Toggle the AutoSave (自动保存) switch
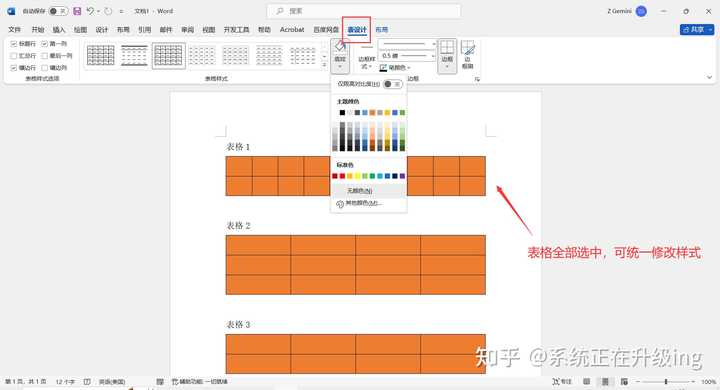The height and width of the screenshot is (390, 720). point(57,11)
